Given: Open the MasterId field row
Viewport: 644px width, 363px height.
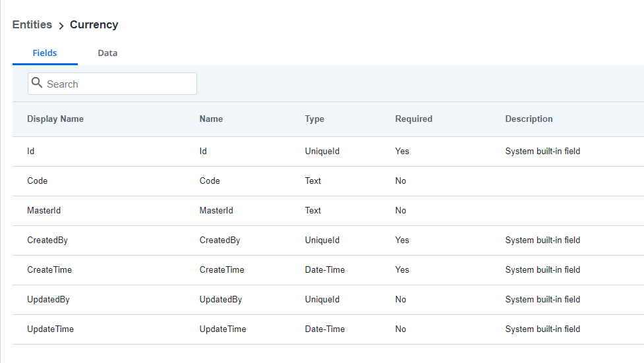Looking at the screenshot, I should 328,211.
